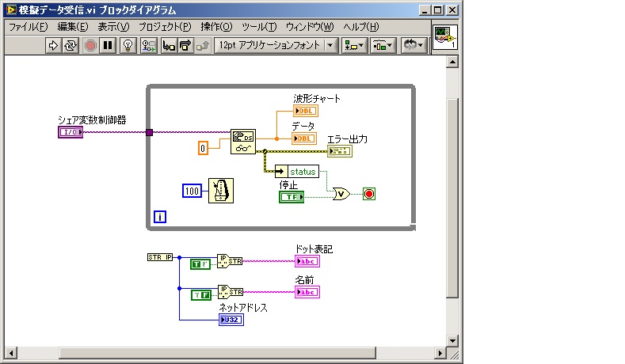Click the Pause button in toolbar
Image resolution: width=625 pixels, height=364 pixels.
tap(108, 45)
